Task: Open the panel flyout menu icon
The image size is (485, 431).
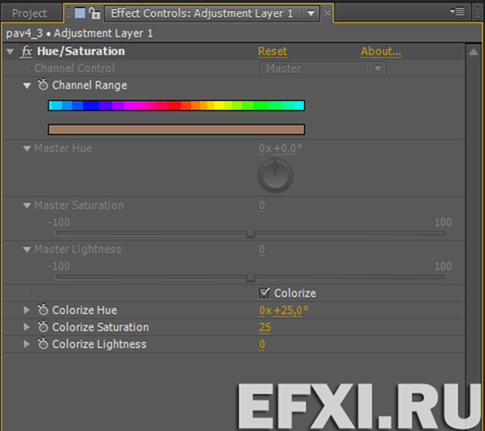Action: (x=457, y=12)
